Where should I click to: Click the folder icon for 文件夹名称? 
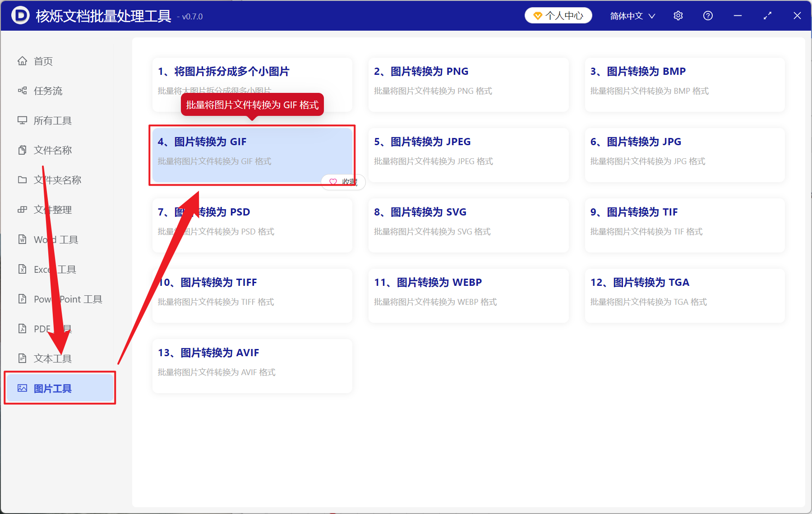pyautogui.click(x=22, y=180)
